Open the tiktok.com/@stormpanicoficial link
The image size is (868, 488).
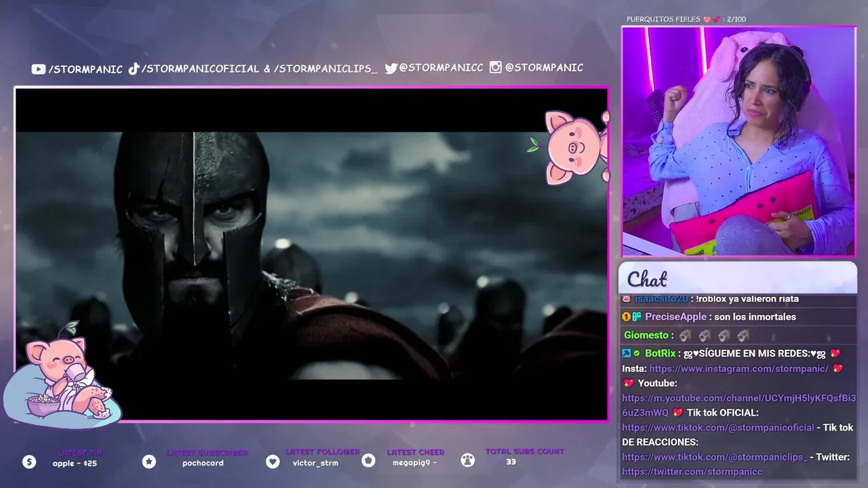pyautogui.click(x=717, y=428)
